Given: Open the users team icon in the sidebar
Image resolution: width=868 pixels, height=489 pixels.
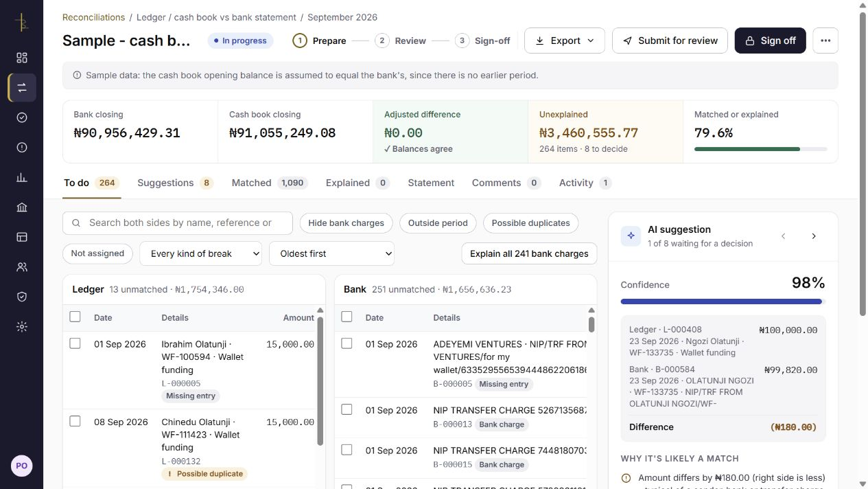Looking at the screenshot, I should click(22, 267).
